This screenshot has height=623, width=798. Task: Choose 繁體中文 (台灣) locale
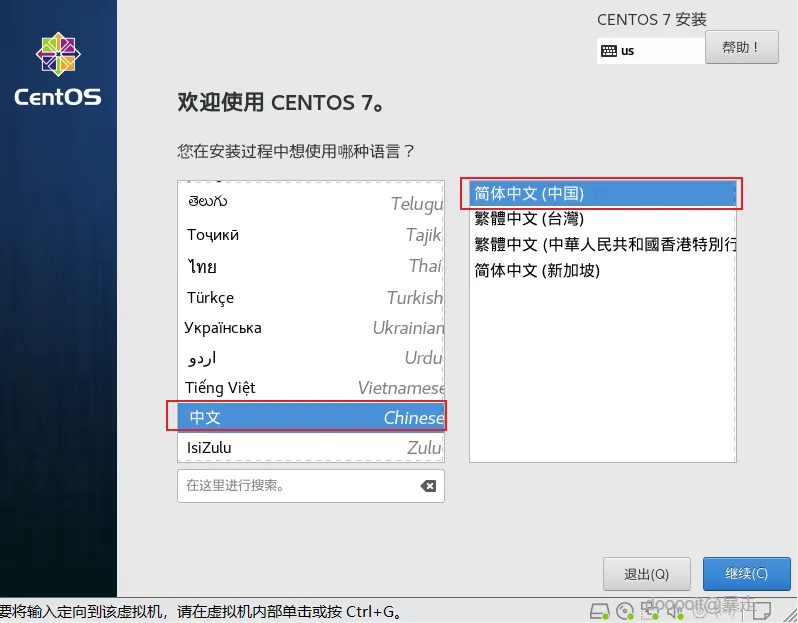[x=603, y=219]
